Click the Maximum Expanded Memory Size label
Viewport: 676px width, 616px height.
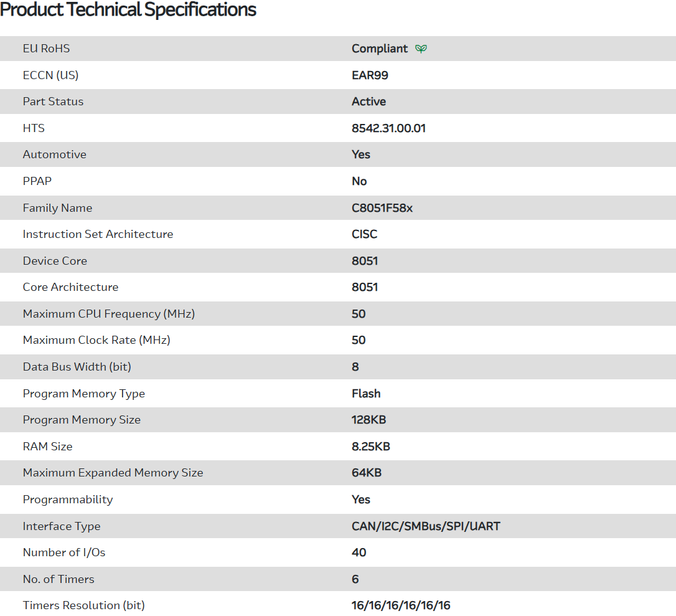pyautogui.click(x=113, y=473)
